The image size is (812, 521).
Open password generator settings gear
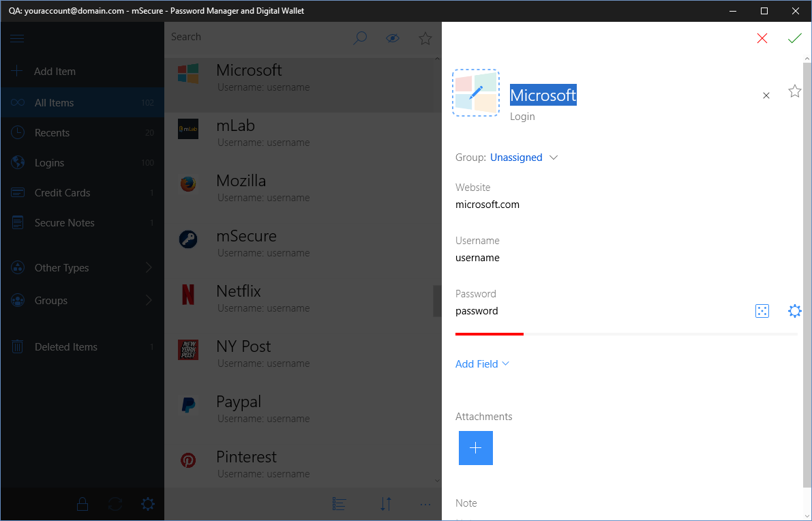pos(794,311)
